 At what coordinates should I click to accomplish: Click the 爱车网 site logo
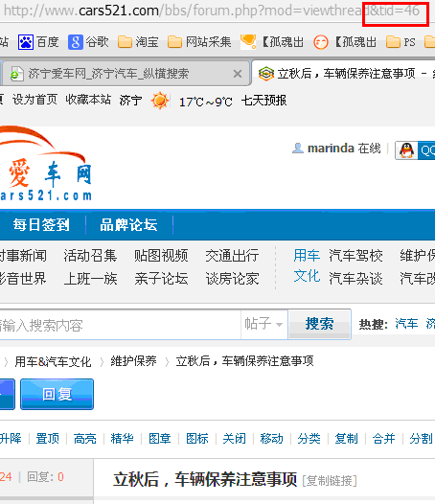coord(45,164)
